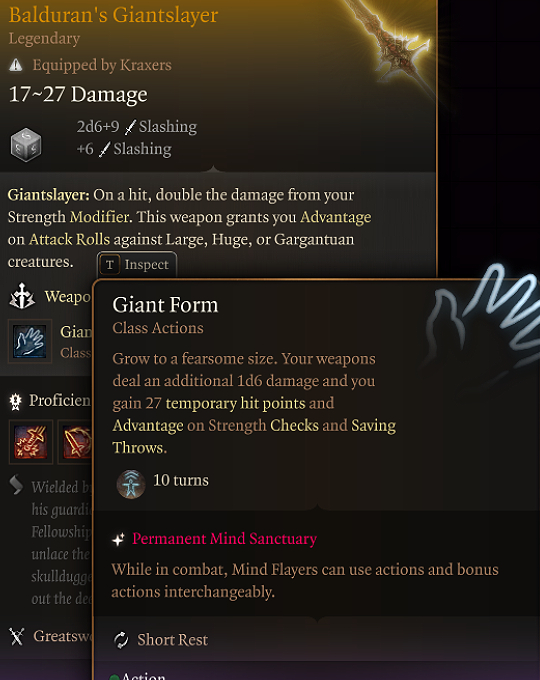Click the highlighted Advantage keyword in Giantslayer text
The width and height of the screenshot is (540, 680).
[x=336, y=217]
